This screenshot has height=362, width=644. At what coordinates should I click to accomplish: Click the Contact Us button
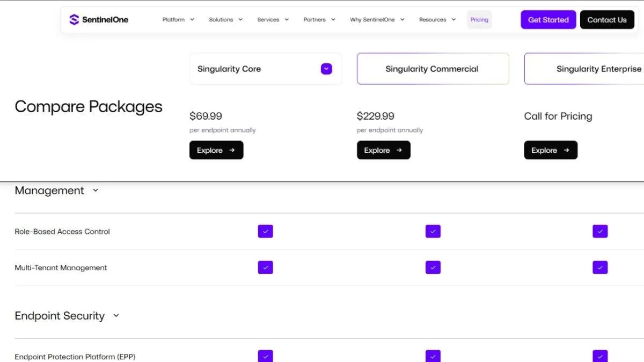607,20
